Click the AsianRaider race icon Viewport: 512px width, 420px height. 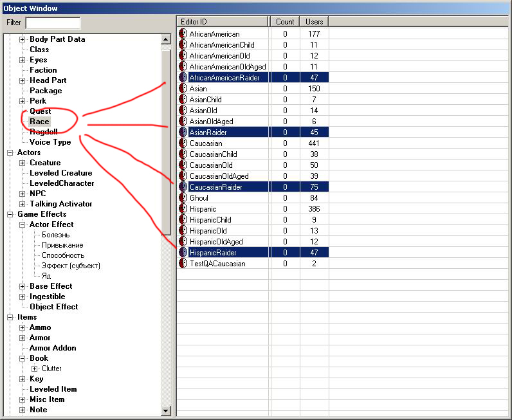[183, 132]
